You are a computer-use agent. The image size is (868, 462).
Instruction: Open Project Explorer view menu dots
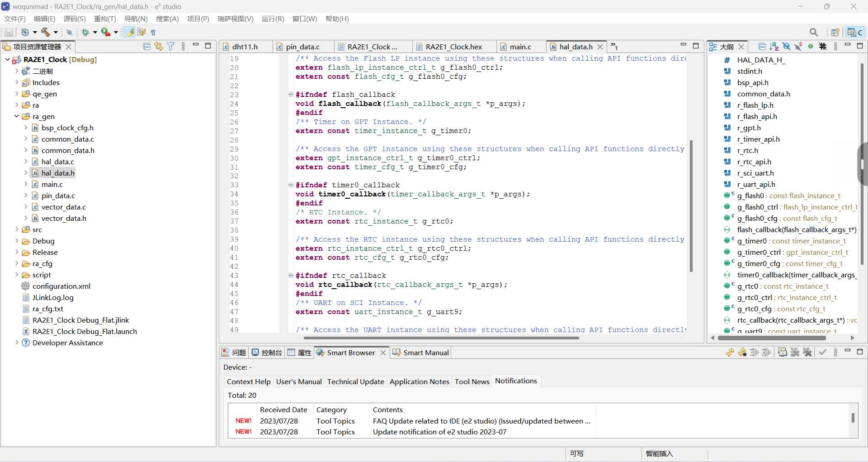tap(183, 46)
